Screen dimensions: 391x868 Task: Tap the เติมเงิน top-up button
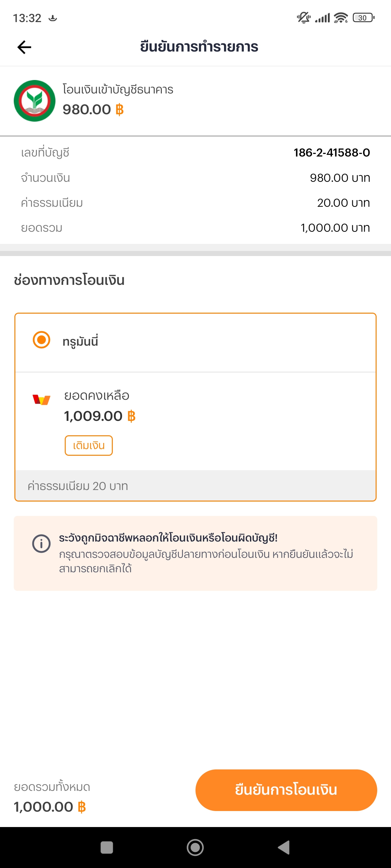pos(89,446)
